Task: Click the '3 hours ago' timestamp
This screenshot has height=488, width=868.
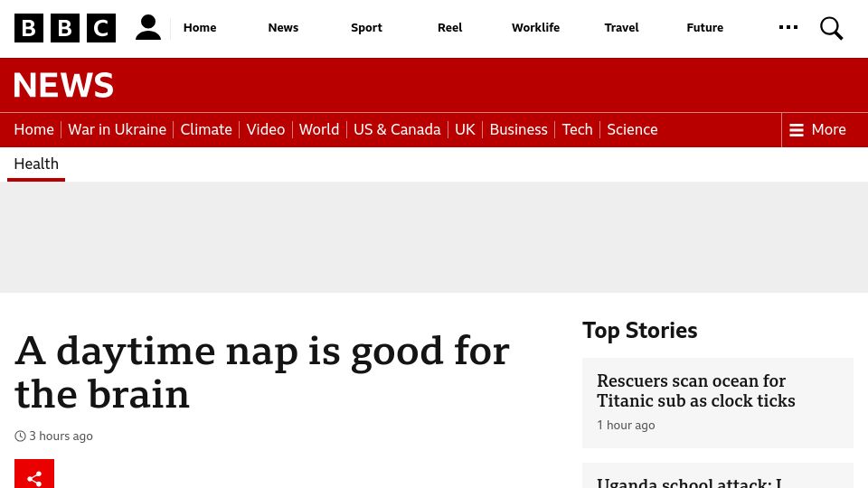Action: click(x=61, y=436)
